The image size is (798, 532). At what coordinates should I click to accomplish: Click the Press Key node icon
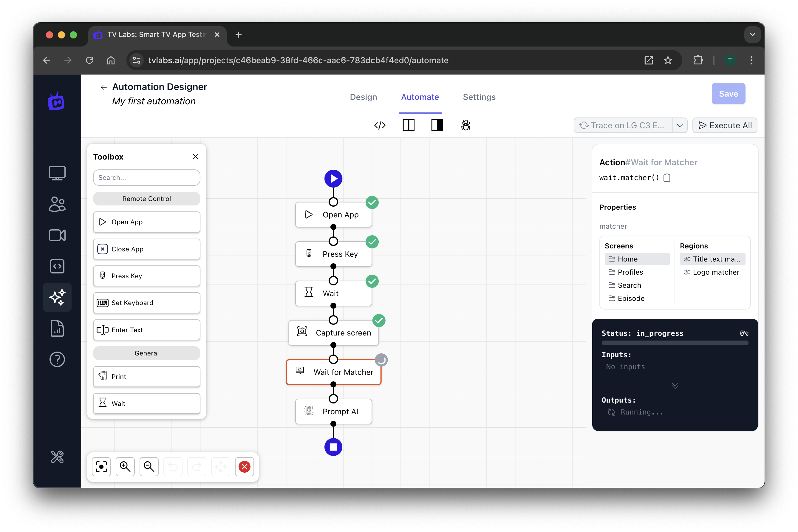(309, 253)
